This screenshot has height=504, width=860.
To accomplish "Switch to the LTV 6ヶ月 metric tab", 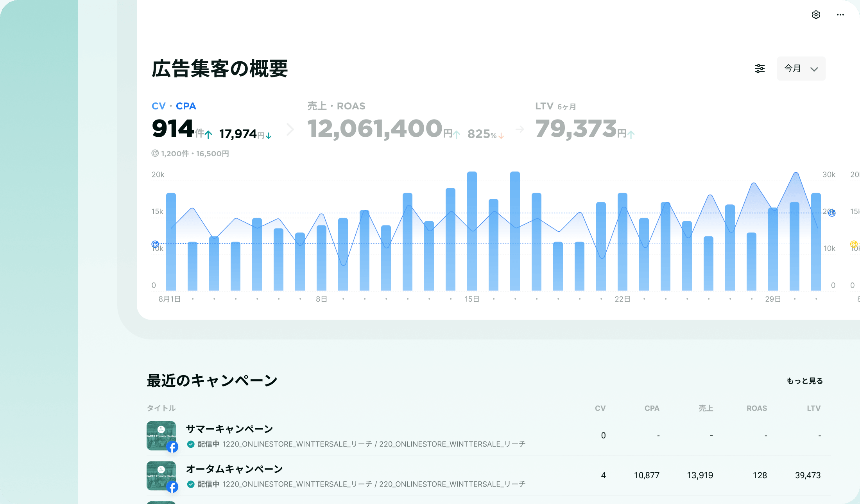I will coord(555,106).
